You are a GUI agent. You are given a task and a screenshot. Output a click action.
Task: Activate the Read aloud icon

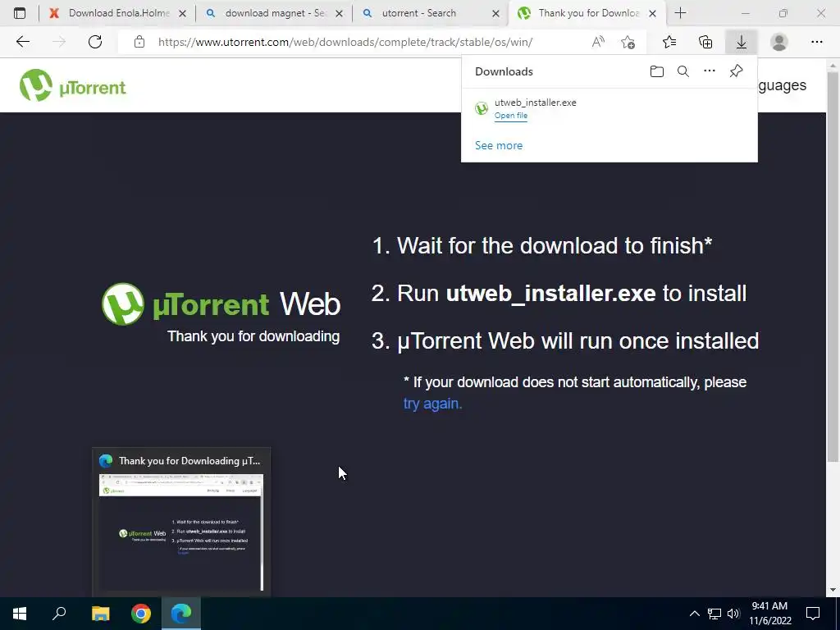tap(598, 42)
